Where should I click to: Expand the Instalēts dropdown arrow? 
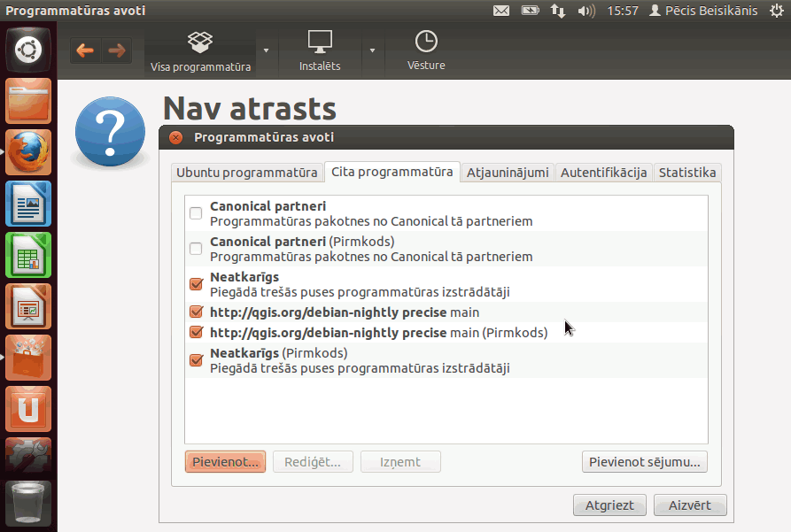click(372, 50)
